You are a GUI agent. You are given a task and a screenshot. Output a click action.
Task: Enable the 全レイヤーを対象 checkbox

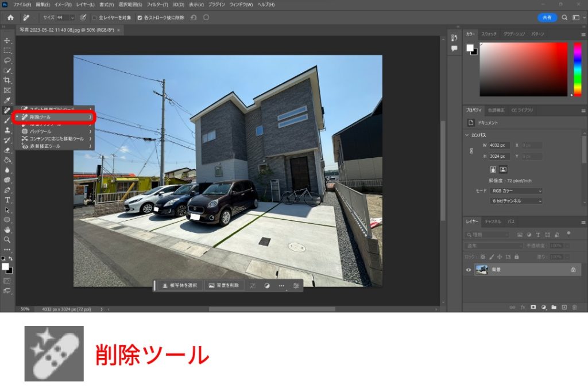click(95, 18)
